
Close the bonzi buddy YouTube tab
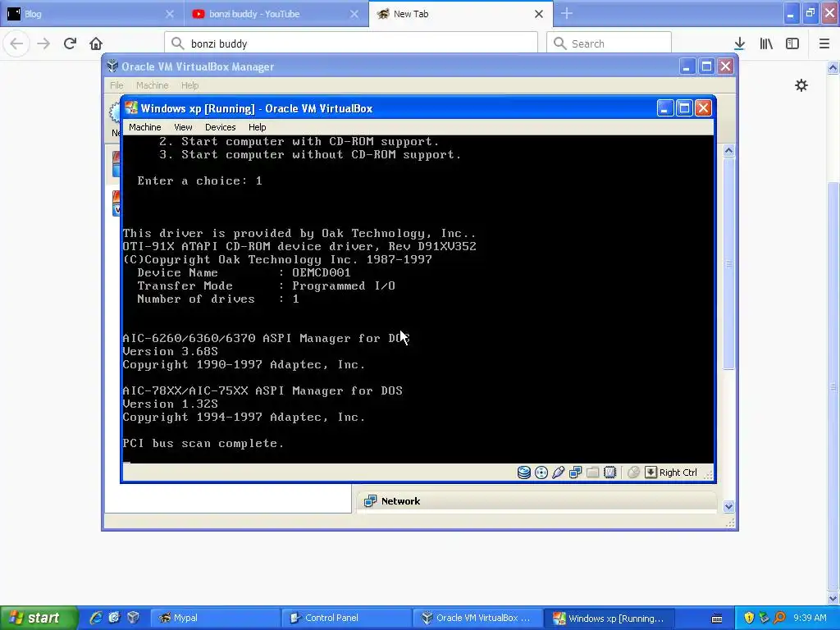point(354,14)
